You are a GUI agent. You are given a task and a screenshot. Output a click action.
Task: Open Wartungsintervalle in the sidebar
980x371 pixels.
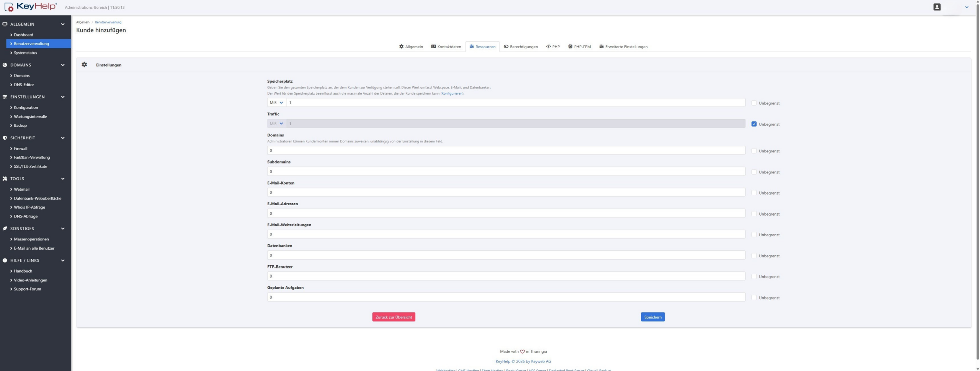click(30, 116)
